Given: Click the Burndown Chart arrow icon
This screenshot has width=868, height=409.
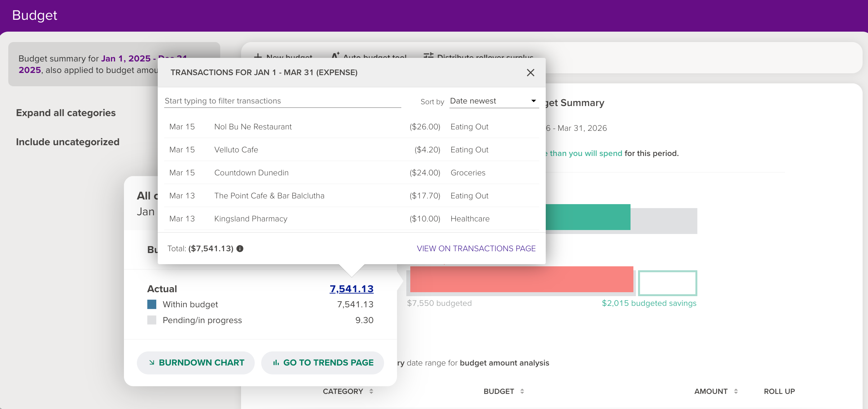Looking at the screenshot, I should pos(152,363).
